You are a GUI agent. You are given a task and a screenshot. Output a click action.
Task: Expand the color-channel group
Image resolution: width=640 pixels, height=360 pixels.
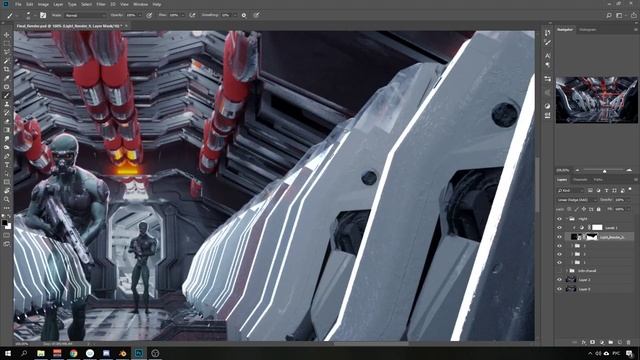click(x=567, y=271)
